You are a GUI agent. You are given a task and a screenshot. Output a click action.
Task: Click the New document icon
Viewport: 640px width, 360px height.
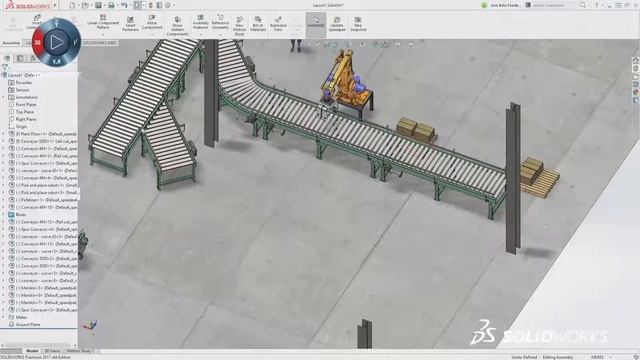pyautogui.click(x=72, y=5)
